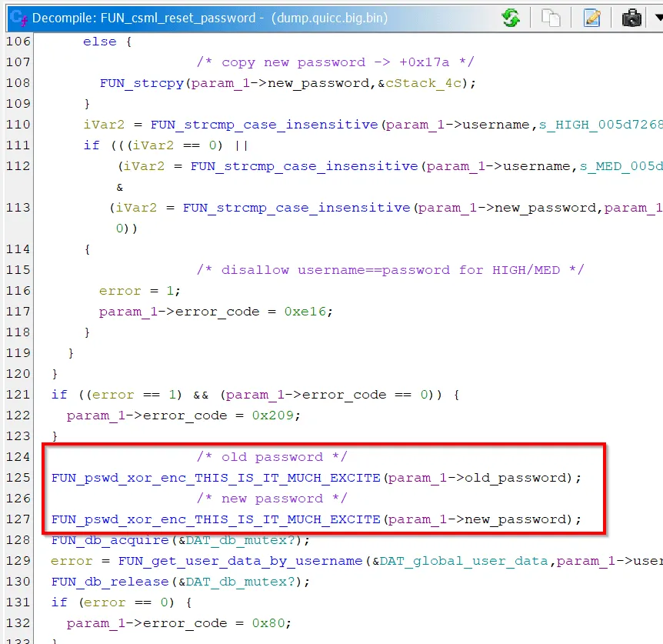Click the green re-decompile refresh icon

pyautogui.click(x=511, y=18)
